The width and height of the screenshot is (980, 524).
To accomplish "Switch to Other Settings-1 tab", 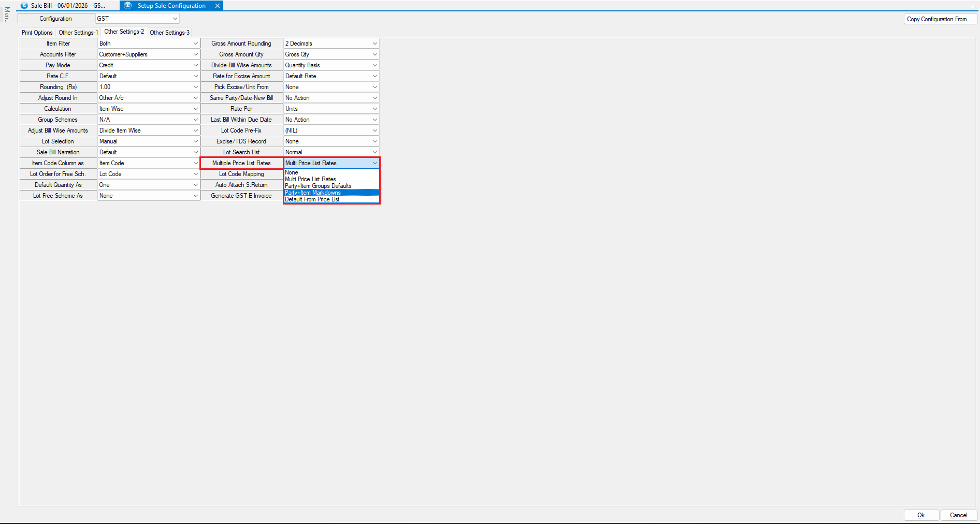I will pos(78,33).
